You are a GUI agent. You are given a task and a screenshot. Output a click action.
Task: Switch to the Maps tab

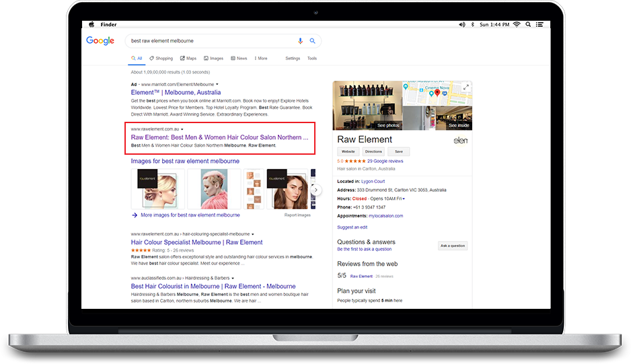[x=188, y=59]
